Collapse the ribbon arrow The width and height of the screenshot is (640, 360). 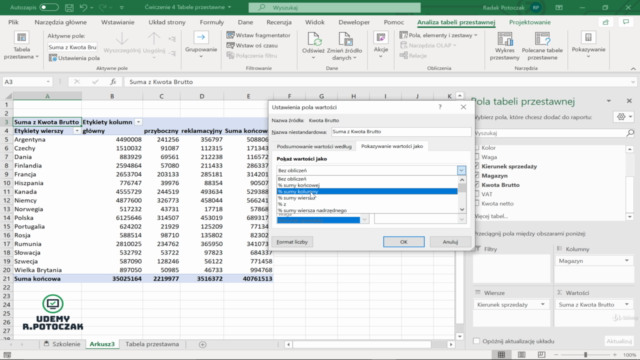[x=633, y=69]
